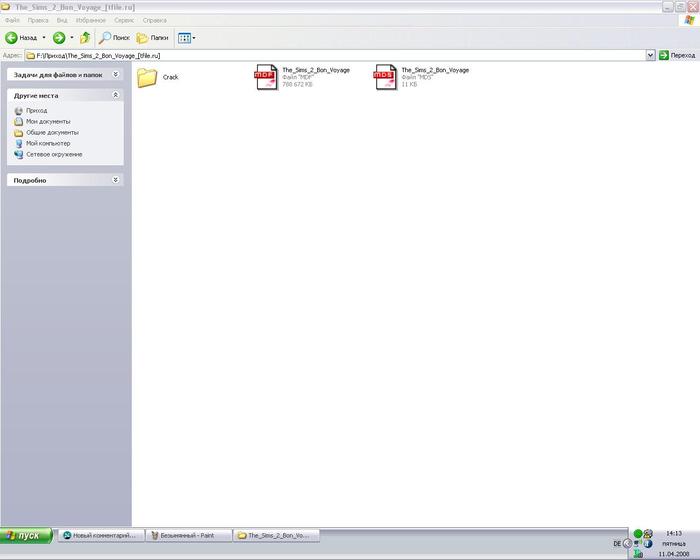
Task: Open the Поиск search pane
Action: (114, 38)
